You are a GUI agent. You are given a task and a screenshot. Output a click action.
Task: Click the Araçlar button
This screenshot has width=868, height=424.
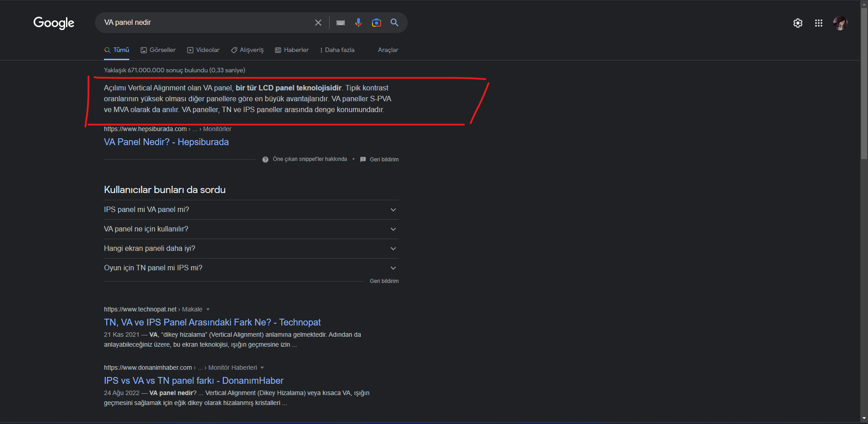pos(388,50)
